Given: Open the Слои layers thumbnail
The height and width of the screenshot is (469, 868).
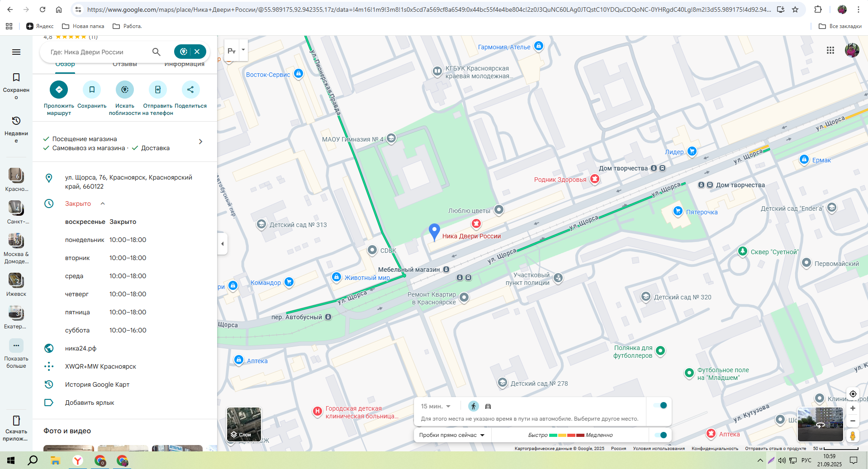Looking at the screenshot, I should pos(244,424).
